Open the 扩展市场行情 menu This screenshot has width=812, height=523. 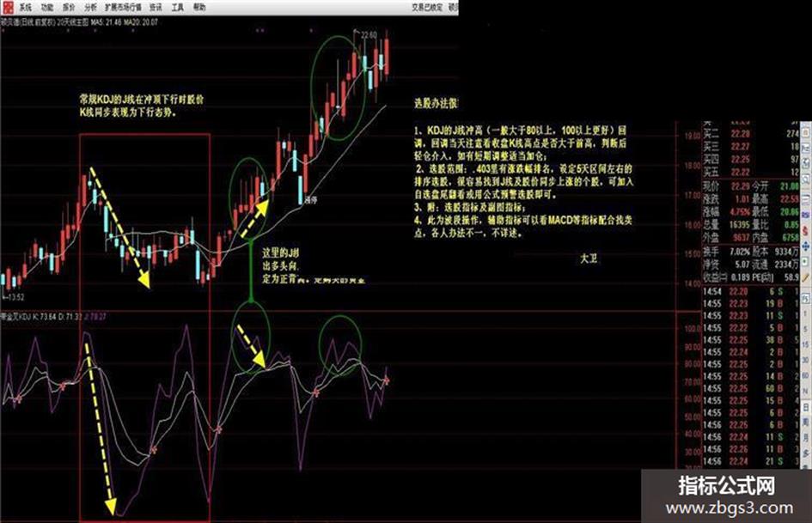(123, 7)
